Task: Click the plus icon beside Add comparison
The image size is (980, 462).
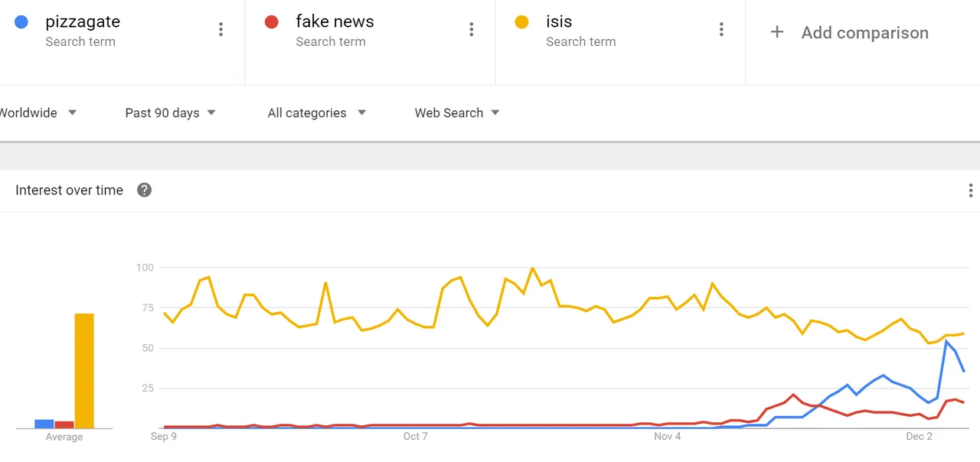Action: 777,32
